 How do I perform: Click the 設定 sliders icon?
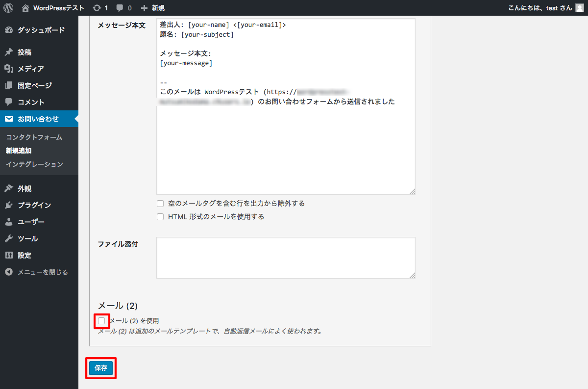click(9, 255)
